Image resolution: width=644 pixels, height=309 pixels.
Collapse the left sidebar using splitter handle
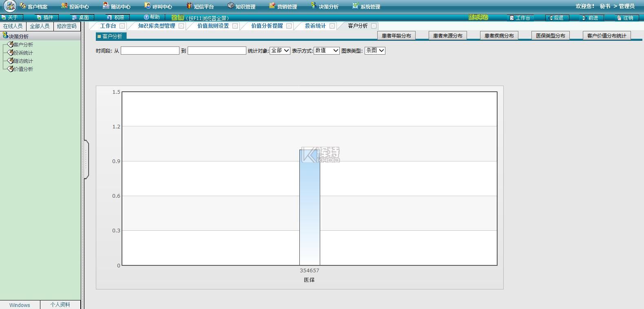(x=86, y=159)
